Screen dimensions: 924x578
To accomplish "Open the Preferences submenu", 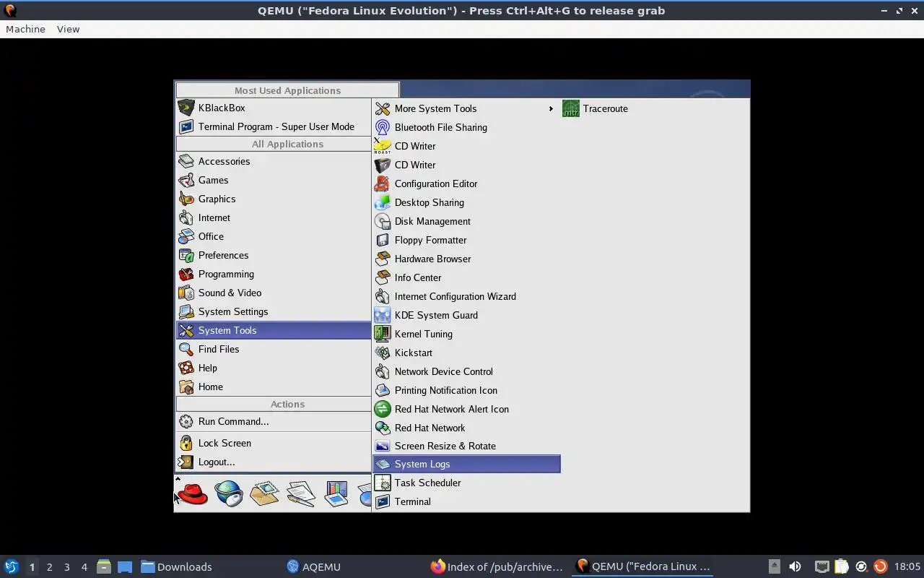I will point(274,255).
